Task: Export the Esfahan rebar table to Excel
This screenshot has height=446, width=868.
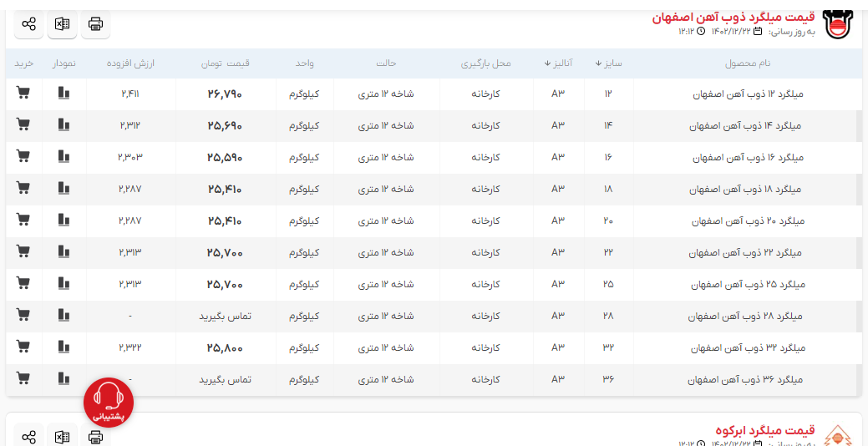Action: tap(62, 24)
